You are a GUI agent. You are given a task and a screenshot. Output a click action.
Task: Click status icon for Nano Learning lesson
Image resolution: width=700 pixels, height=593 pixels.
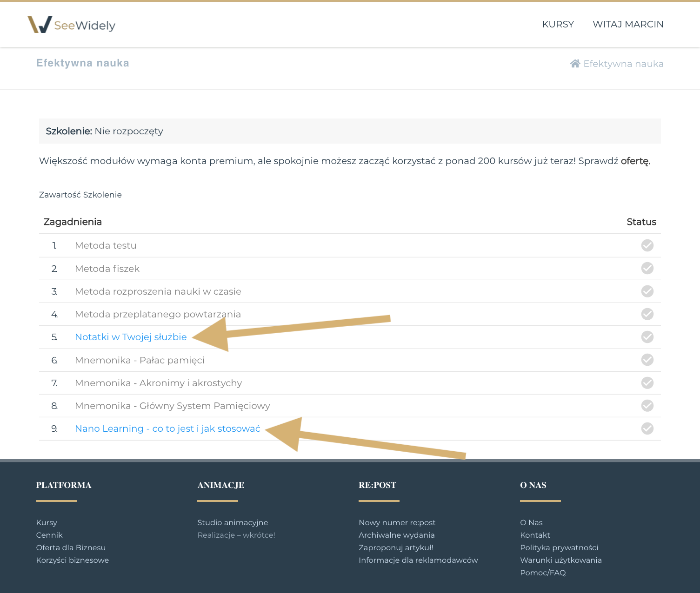coord(647,428)
